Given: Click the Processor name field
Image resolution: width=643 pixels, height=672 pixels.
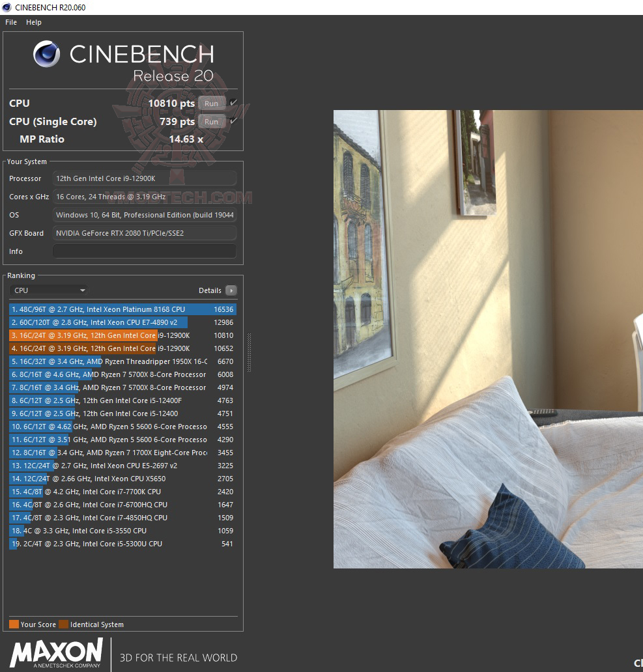Looking at the screenshot, I should point(145,178).
